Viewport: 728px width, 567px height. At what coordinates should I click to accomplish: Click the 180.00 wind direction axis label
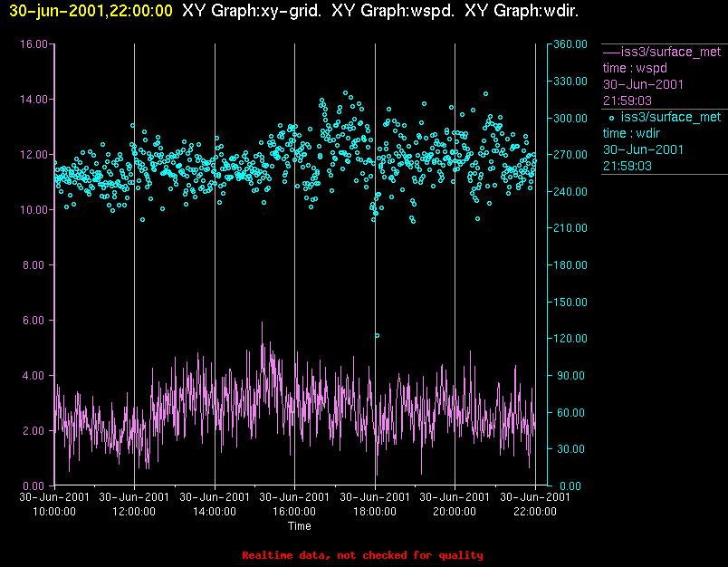pos(570,265)
